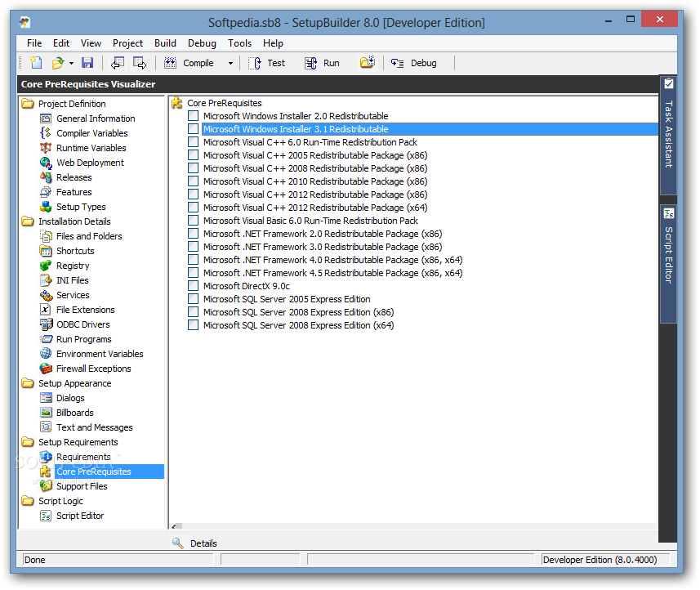Open the Compile dropdown arrow
Viewport: 700px width, 590px height.
(230, 64)
